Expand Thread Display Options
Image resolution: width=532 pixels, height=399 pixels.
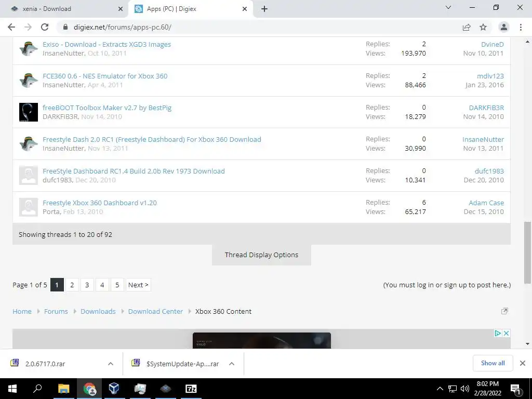point(261,255)
